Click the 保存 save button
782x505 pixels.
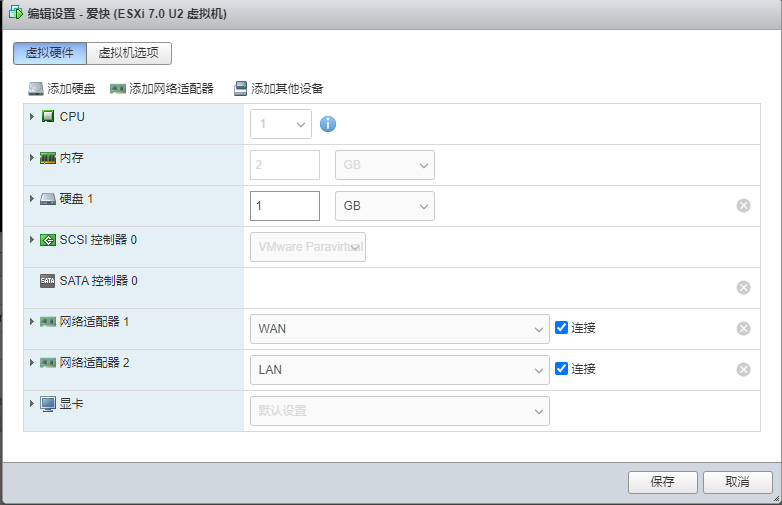662,482
